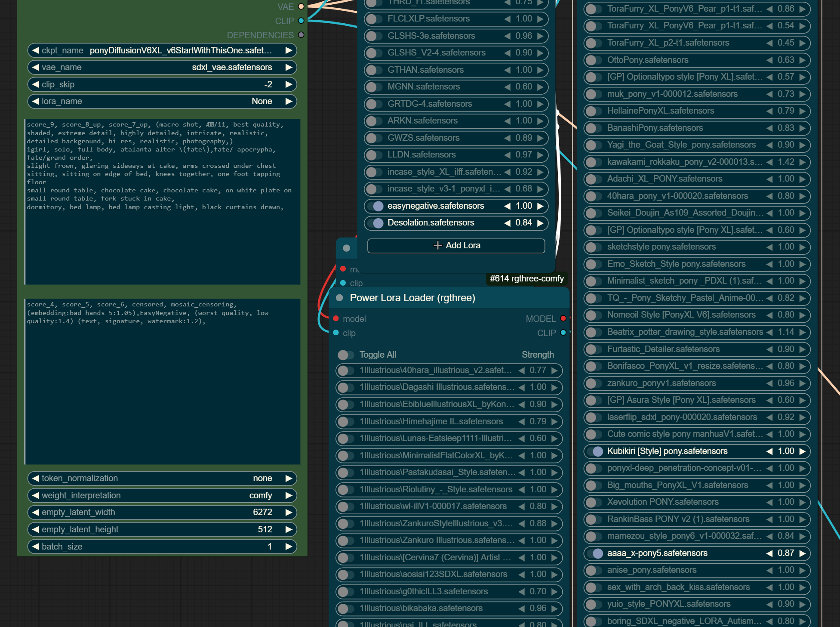Decrease clip_skip with the left arrow
The width and height of the screenshot is (840, 627).
(35, 84)
